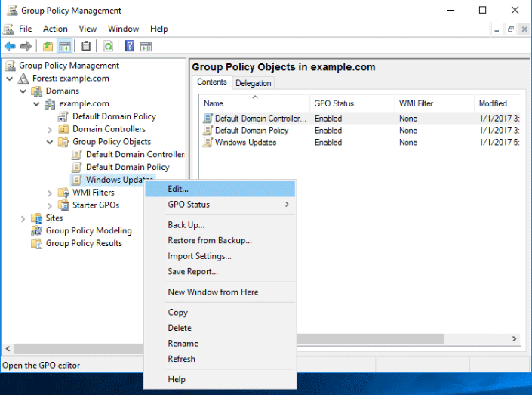Click Default Domain Policy GPO icon in list

pyautogui.click(x=208, y=131)
